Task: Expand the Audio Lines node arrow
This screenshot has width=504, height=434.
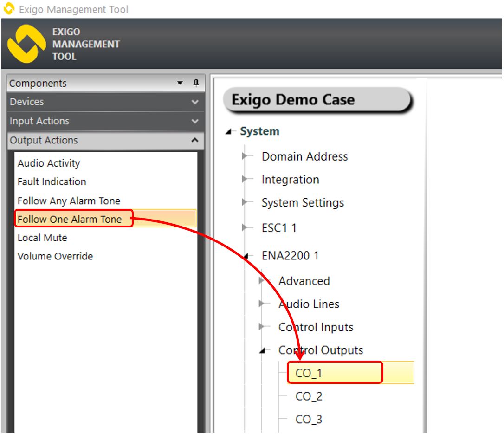Action: (x=262, y=304)
